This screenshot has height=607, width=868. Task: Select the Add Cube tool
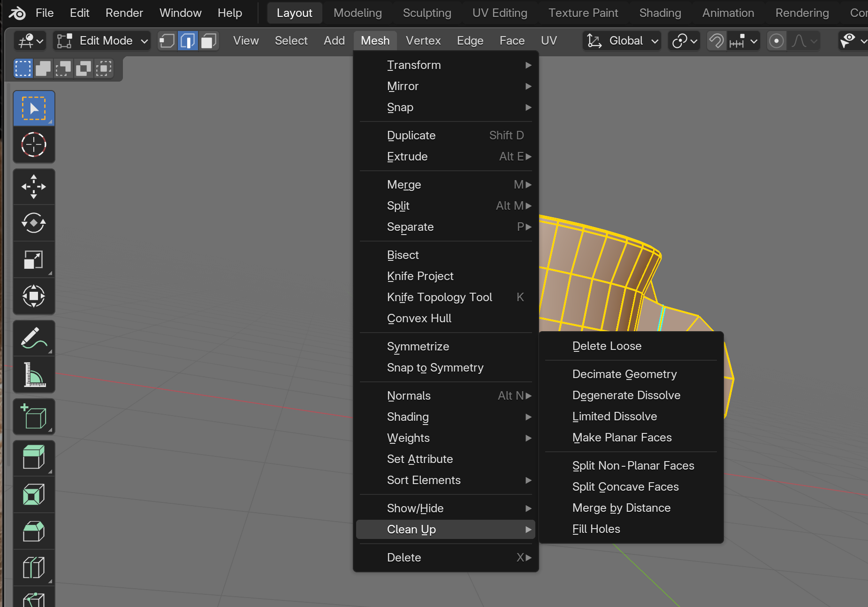click(34, 417)
